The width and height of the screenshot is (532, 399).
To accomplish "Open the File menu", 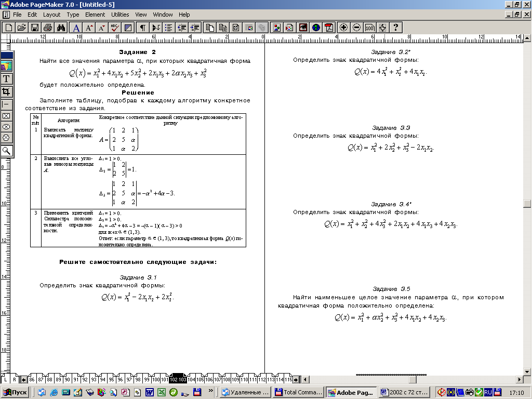I will [x=17, y=15].
